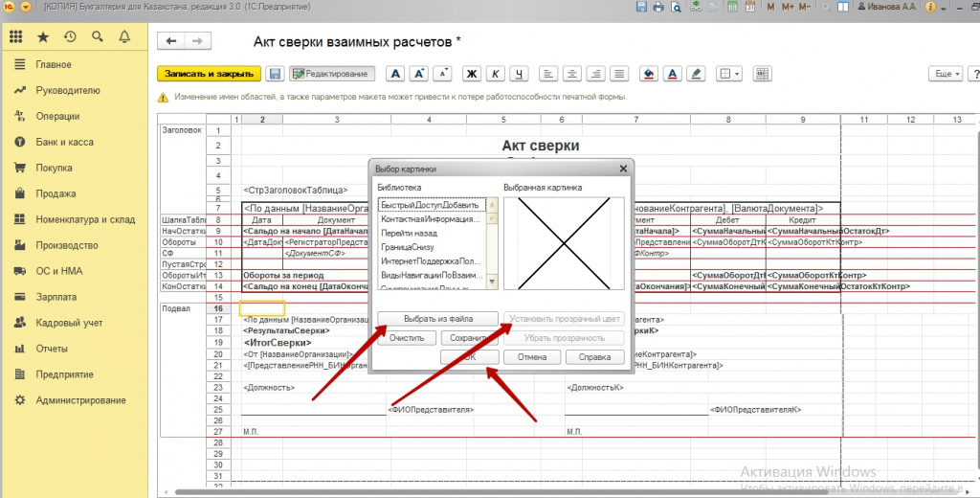
Task: Toggle bold text formatting (Ж)
Action: (471, 74)
